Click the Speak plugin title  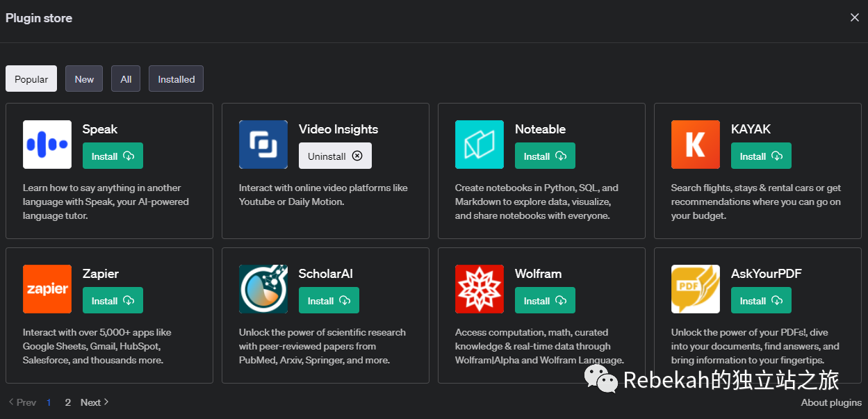coord(100,129)
